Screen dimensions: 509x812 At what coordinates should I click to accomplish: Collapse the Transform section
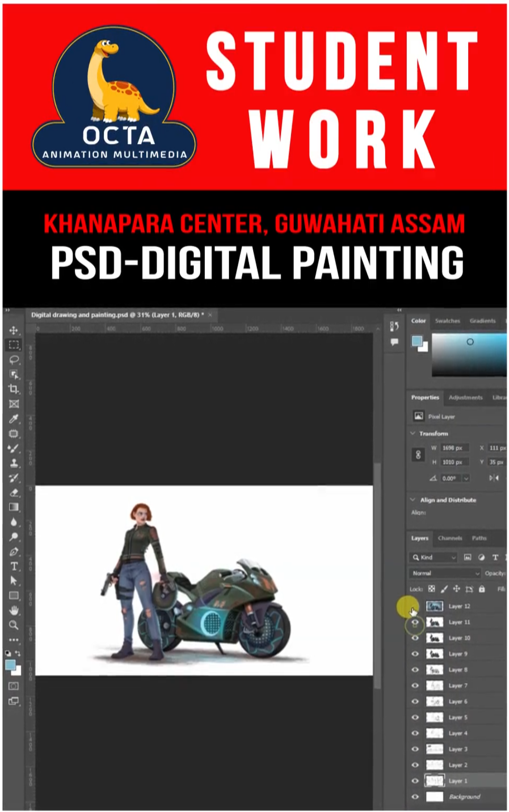coord(413,434)
